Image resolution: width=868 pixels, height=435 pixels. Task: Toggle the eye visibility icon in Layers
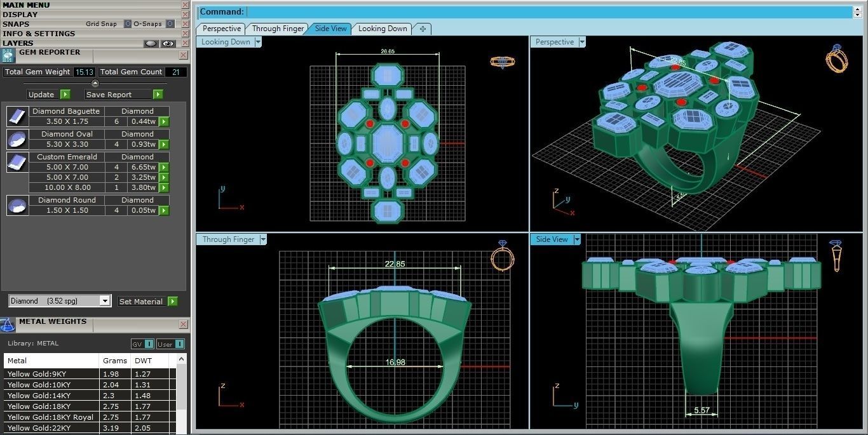coord(168,43)
